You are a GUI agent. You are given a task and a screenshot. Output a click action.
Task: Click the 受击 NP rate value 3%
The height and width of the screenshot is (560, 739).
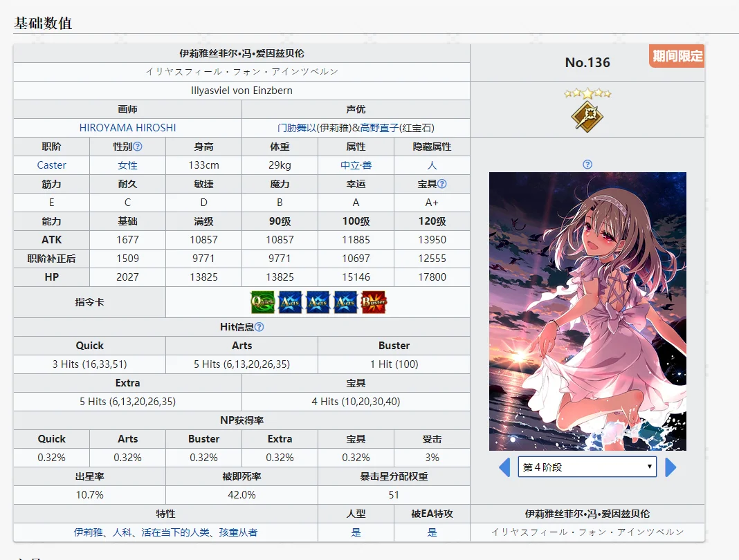432,457
